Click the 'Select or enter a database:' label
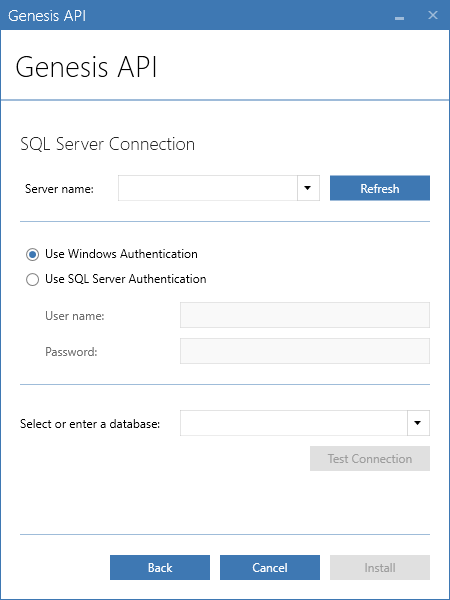 point(90,424)
